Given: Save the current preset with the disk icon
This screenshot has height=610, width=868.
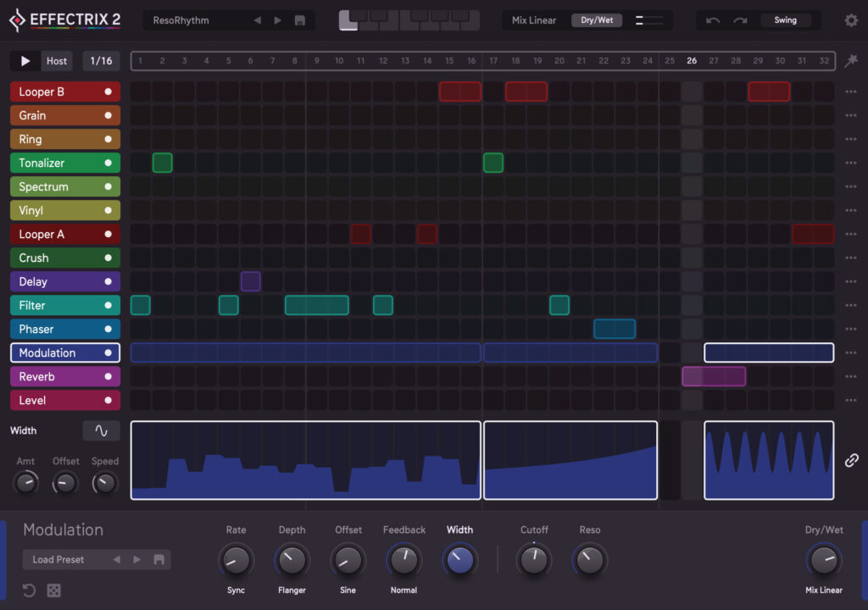Looking at the screenshot, I should click(300, 19).
